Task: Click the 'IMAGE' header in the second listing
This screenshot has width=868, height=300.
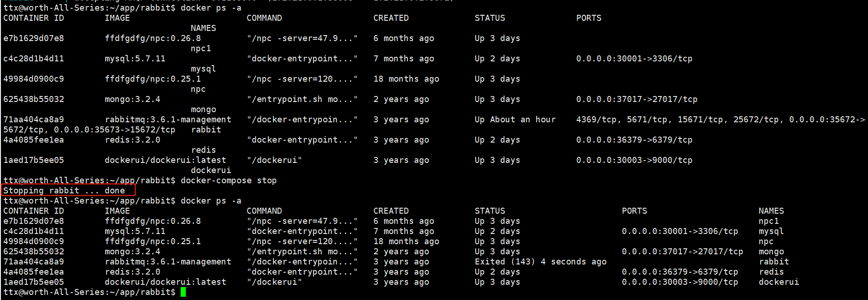Action: [117, 211]
